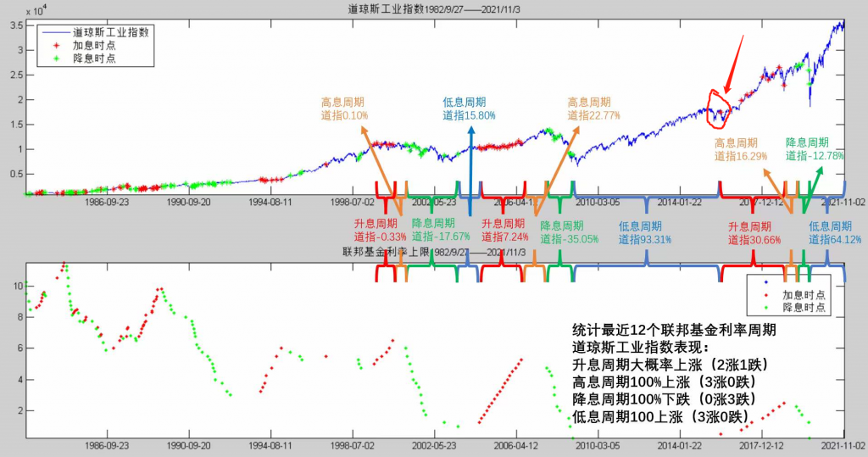Click '1990-09-20' on the lower chart x-axis
This screenshot has width=868, height=457.
tap(189, 446)
